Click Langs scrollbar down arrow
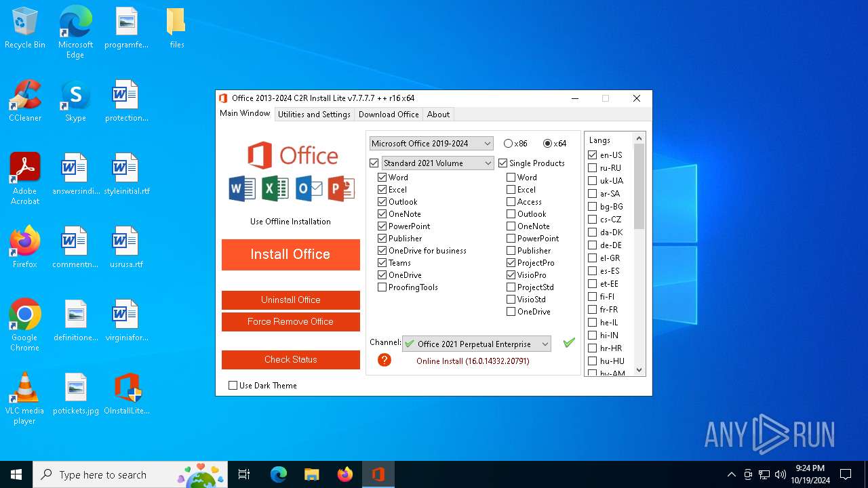The width and height of the screenshot is (868, 488). point(639,370)
